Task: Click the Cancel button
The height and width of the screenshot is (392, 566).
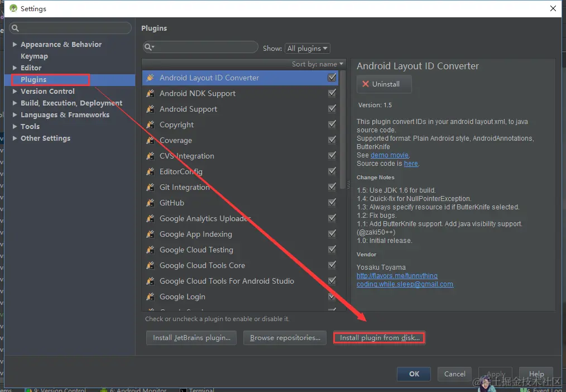Action: 454,374
